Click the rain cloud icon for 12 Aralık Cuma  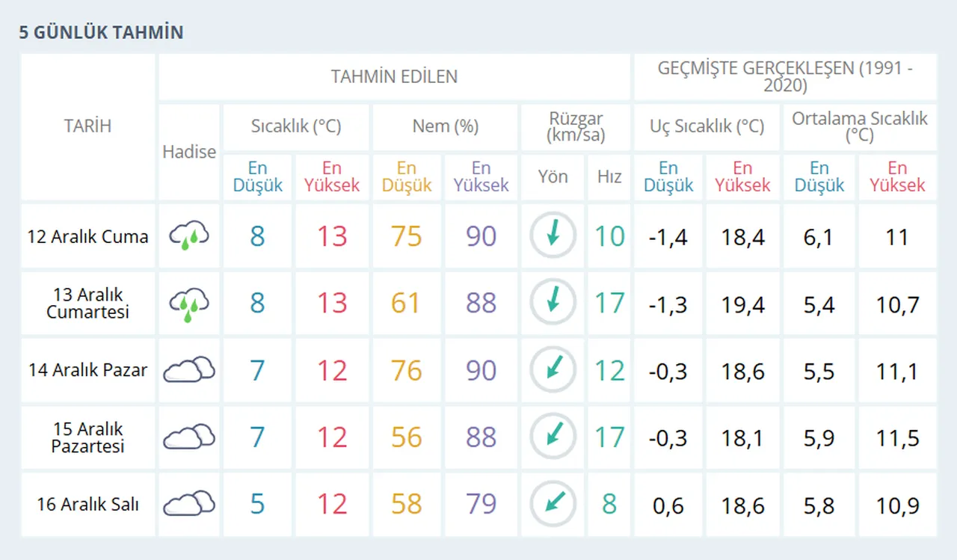pos(188,235)
